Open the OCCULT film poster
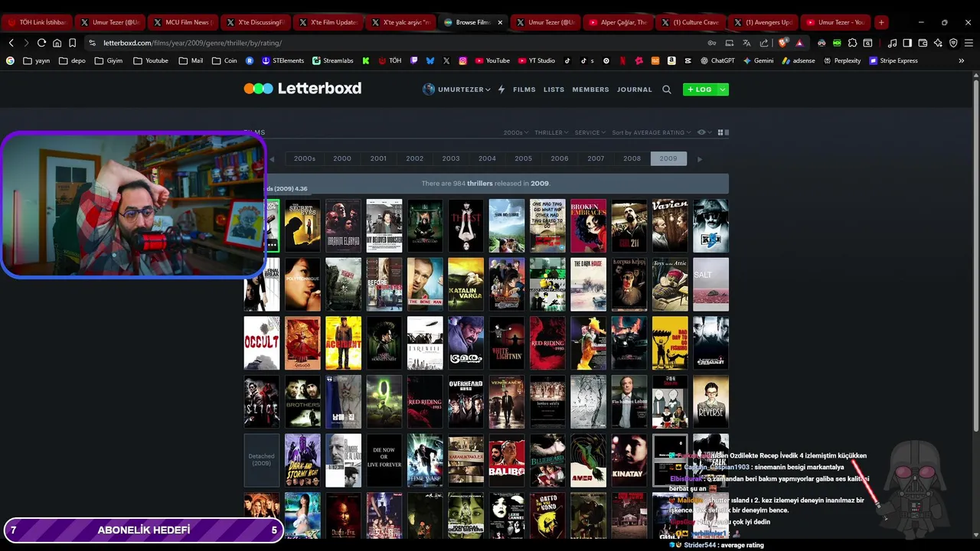 tap(262, 344)
